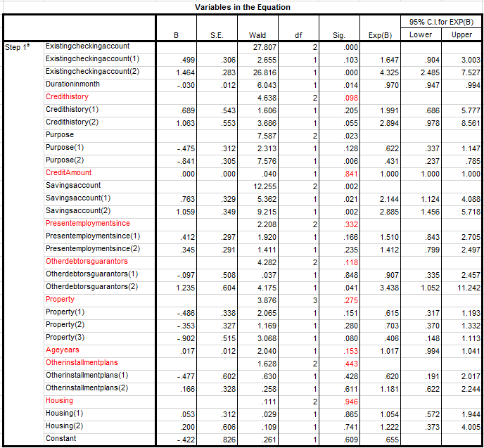
Task: Click the 'Durationinmonth' variable label
Action: pyautogui.click(x=74, y=84)
